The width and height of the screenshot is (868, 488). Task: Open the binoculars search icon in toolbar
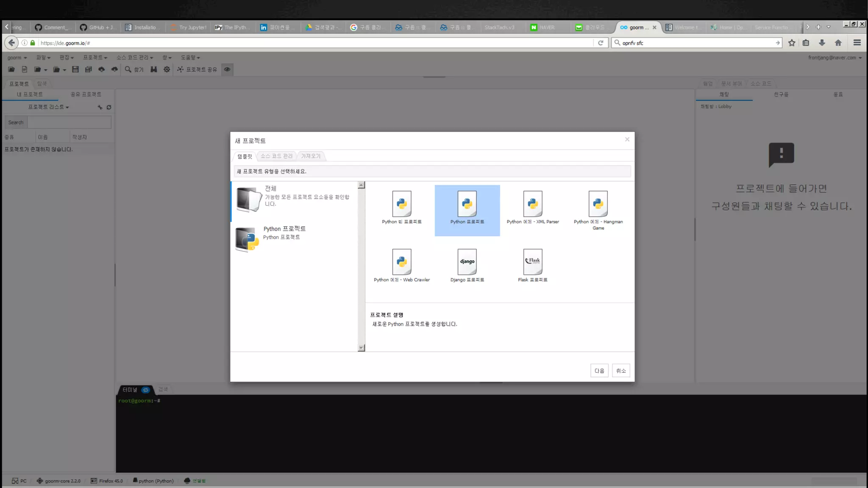(x=153, y=69)
